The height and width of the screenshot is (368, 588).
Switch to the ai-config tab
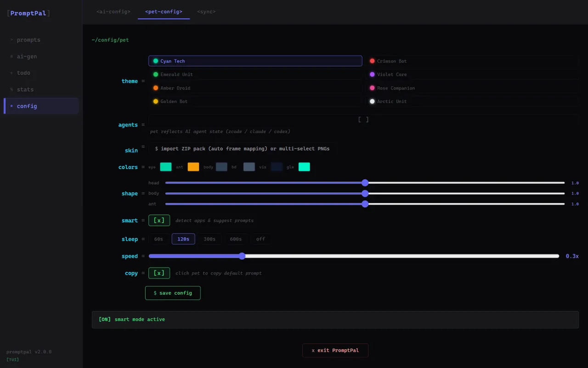click(x=113, y=11)
